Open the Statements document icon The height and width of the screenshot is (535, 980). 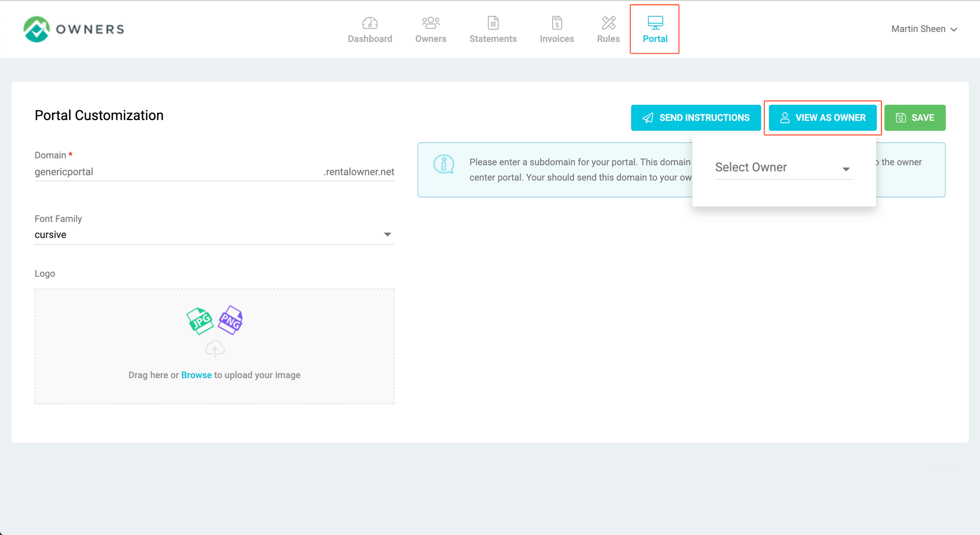point(493,23)
